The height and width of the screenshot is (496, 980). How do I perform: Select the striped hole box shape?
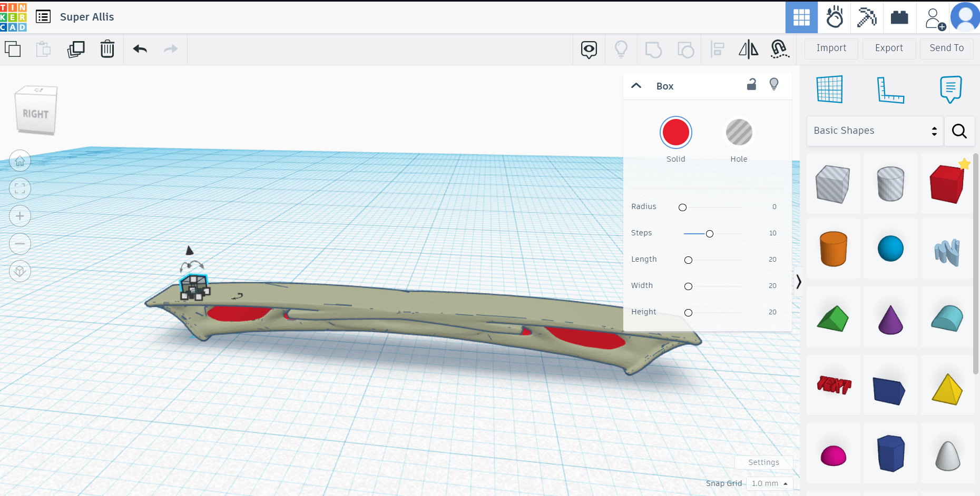833,184
